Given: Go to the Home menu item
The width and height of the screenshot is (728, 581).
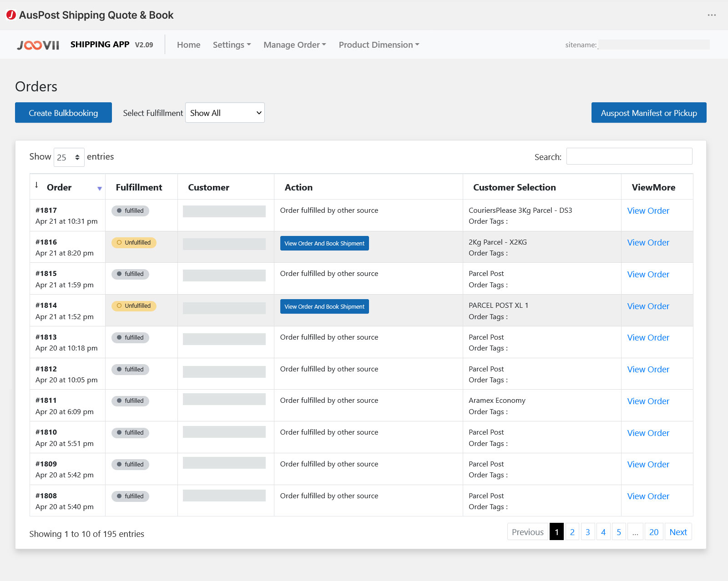Looking at the screenshot, I should tap(188, 45).
